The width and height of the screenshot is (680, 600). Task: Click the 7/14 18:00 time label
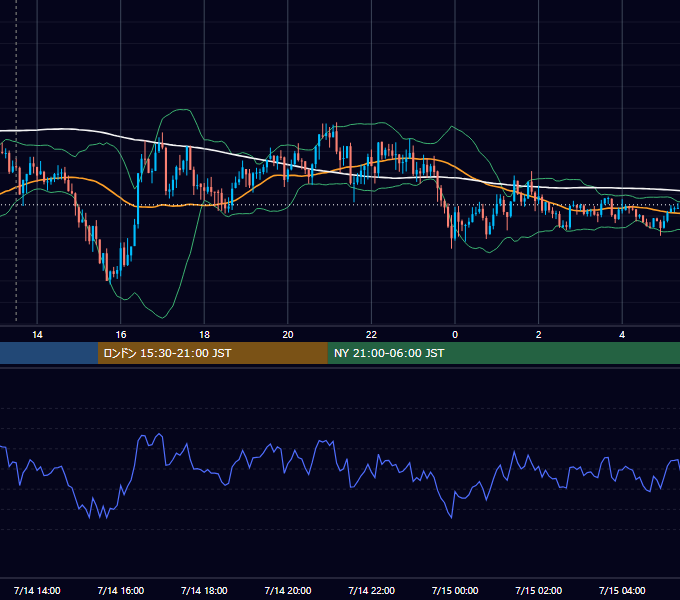pos(204,590)
